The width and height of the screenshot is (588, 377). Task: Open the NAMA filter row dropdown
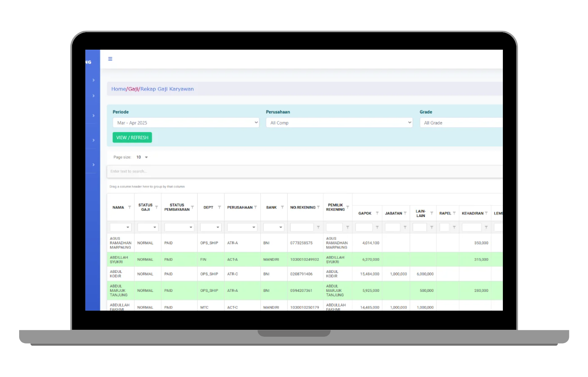click(121, 227)
